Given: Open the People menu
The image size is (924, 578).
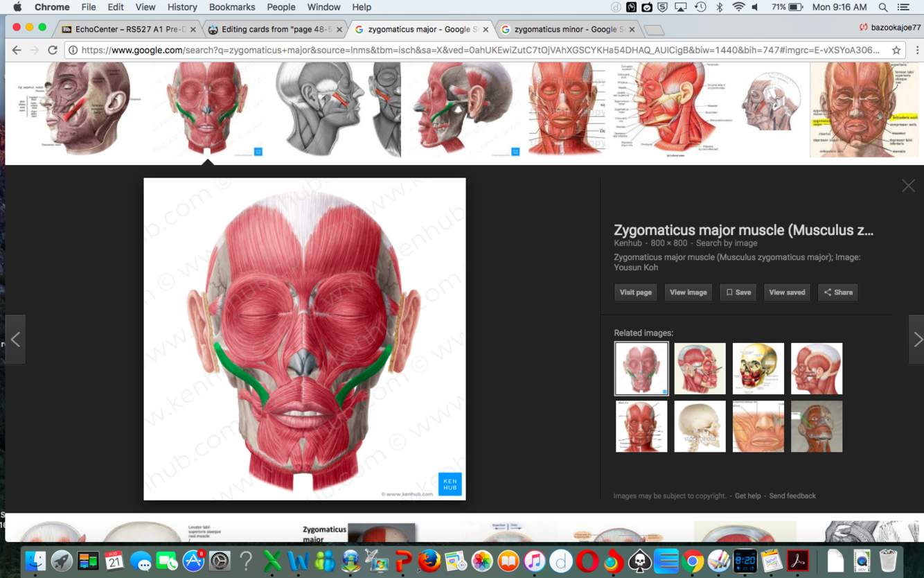Looking at the screenshot, I should (x=281, y=7).
